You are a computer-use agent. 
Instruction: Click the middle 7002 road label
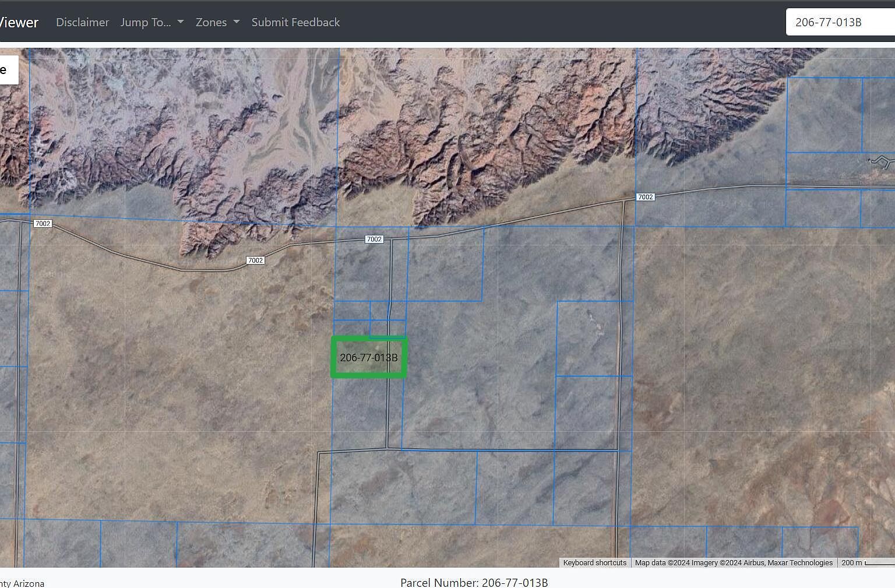[x=373, y=238]
